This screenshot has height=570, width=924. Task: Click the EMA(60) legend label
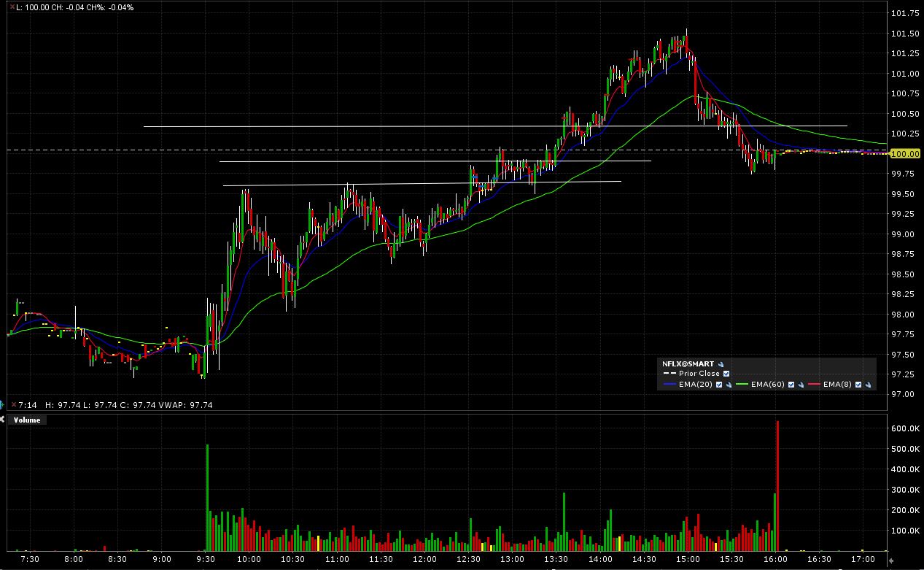[768, 385]
